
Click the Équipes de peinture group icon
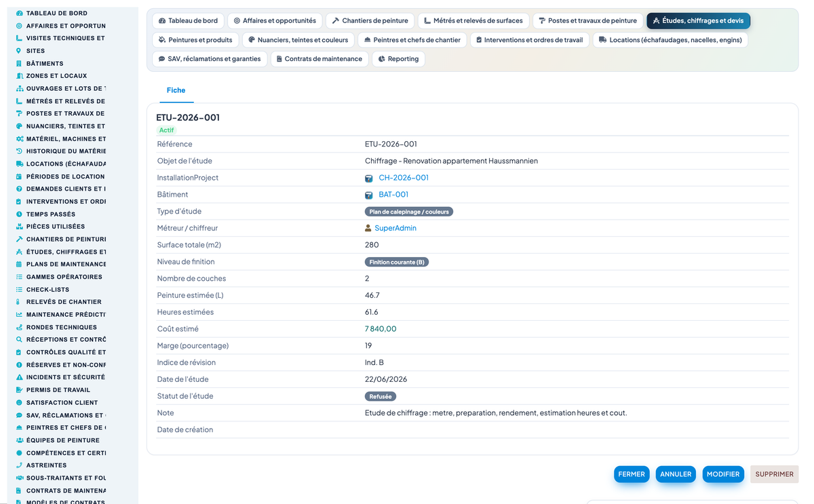20,440
